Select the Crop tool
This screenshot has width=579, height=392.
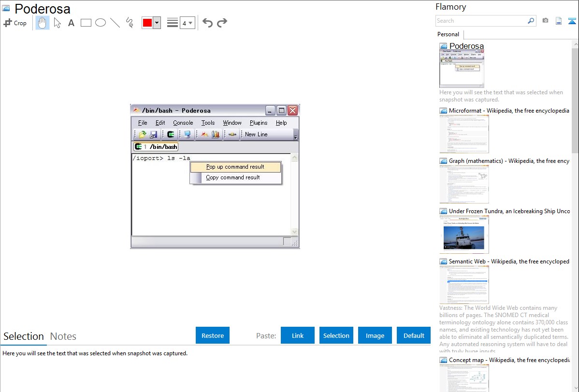click(x=15, y=23)
